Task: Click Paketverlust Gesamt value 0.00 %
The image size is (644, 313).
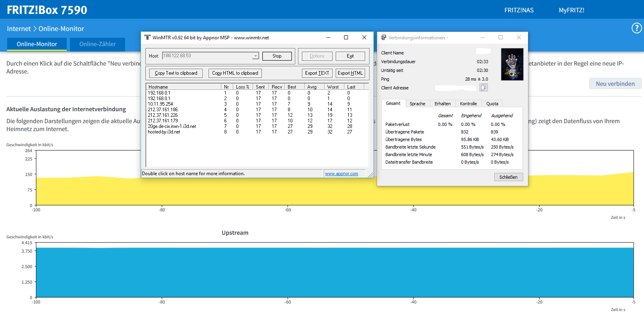Action: [x=445, y=124]
